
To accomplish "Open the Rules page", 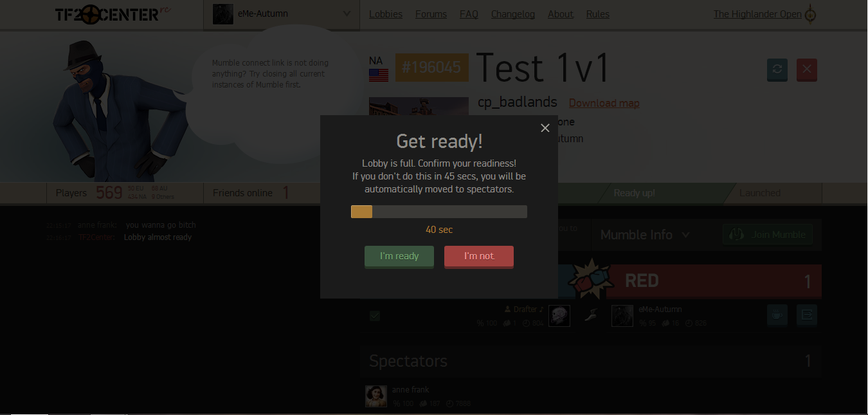I will (598, 14).
